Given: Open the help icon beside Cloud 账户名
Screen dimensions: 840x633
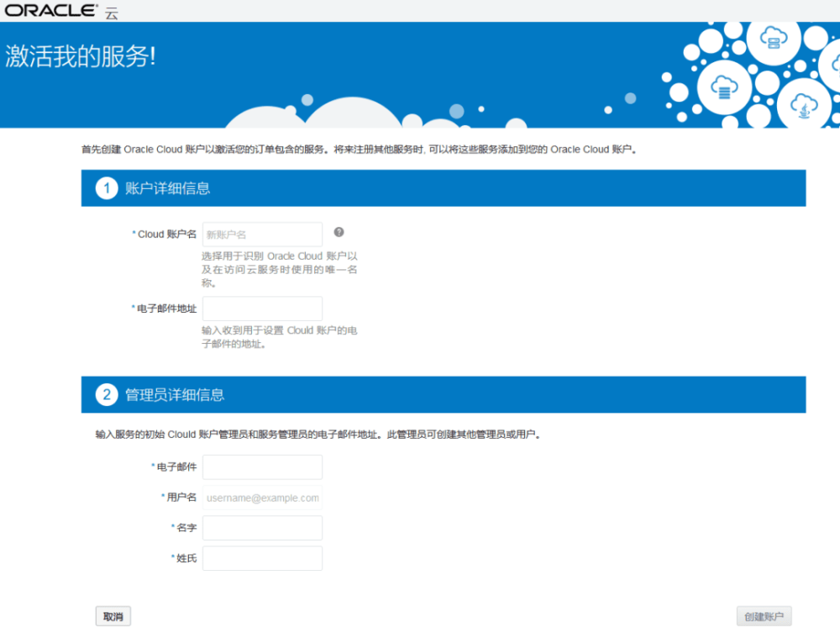Looking at the screenshot, I should tap(339, 232).
